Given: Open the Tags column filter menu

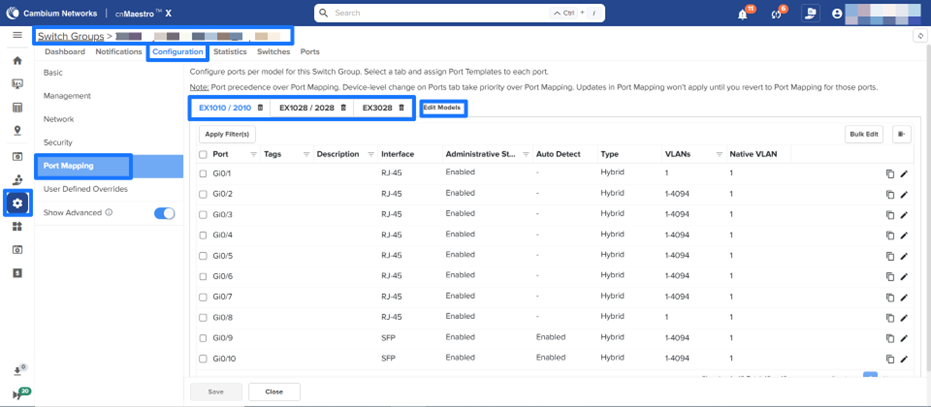Looking at the screenshot, I should pyautogui.click(x=305, y=154).
